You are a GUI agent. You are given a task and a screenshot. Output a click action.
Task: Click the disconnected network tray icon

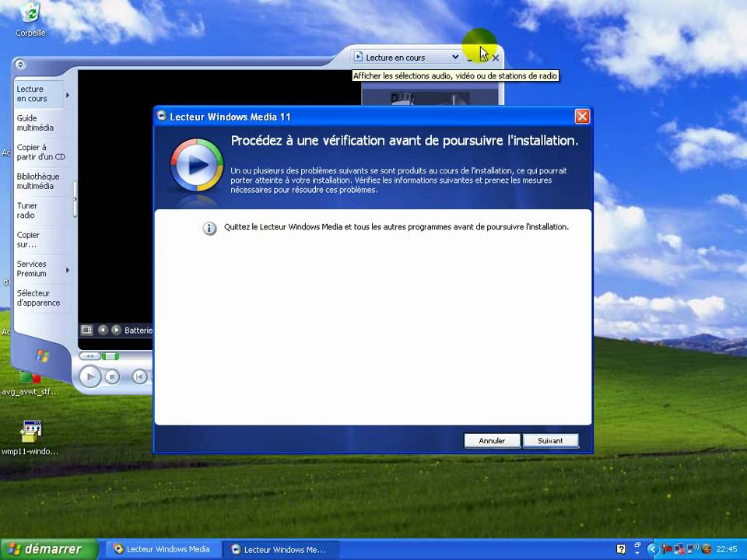(x=679, y=550)
